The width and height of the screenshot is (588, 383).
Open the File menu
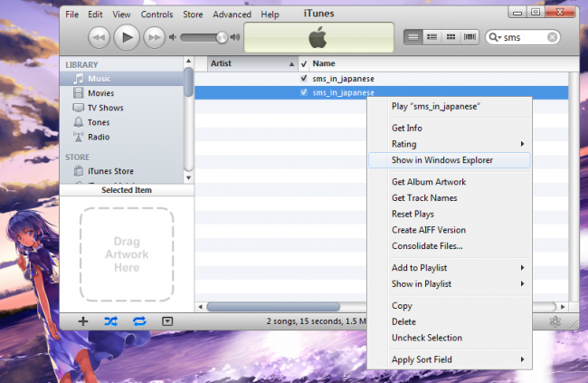point(72,14)
